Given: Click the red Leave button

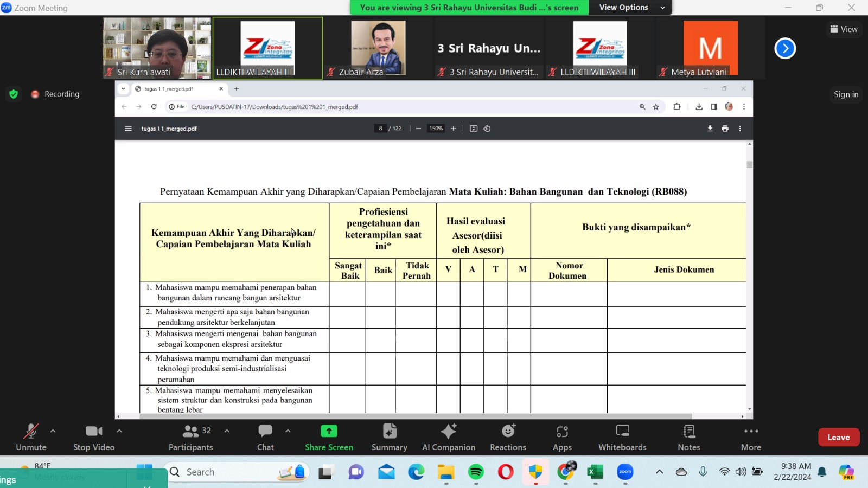Looking at the screenshot, I should click(839, 437).
